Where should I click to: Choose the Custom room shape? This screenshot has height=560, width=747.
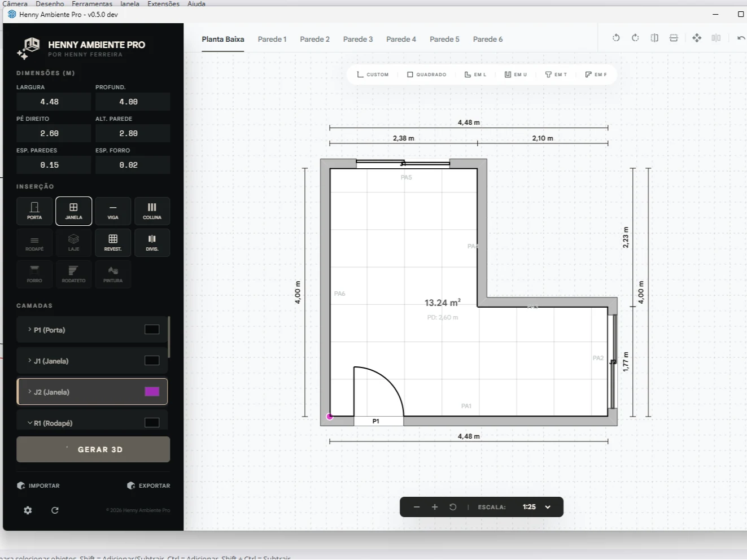pos(373,75)
